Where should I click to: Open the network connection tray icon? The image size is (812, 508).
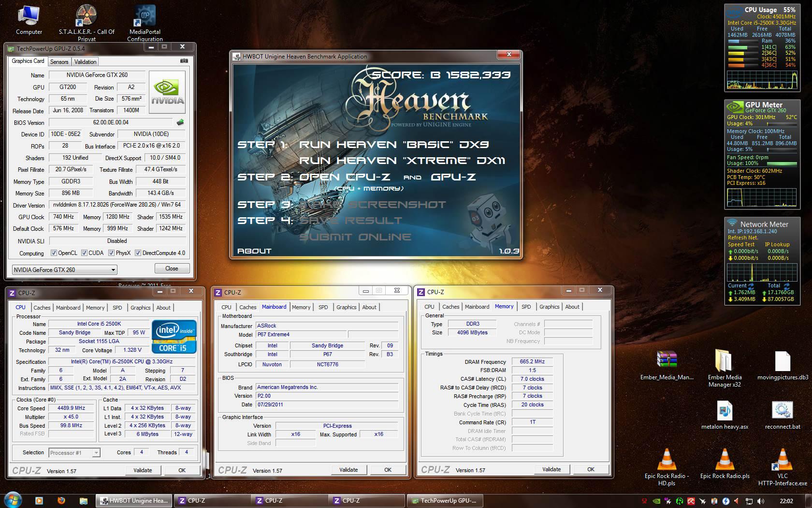749,501
